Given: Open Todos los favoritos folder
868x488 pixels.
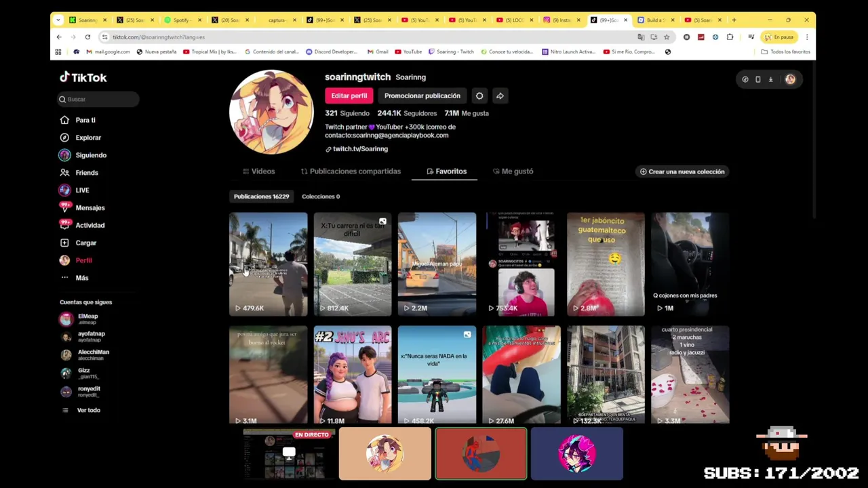Looking at the screenshot, I should [785, 52].
